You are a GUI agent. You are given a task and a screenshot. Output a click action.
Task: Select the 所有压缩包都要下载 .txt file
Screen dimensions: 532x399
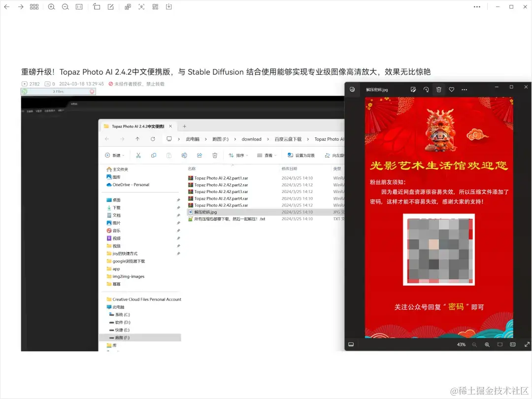coord(227,219)
